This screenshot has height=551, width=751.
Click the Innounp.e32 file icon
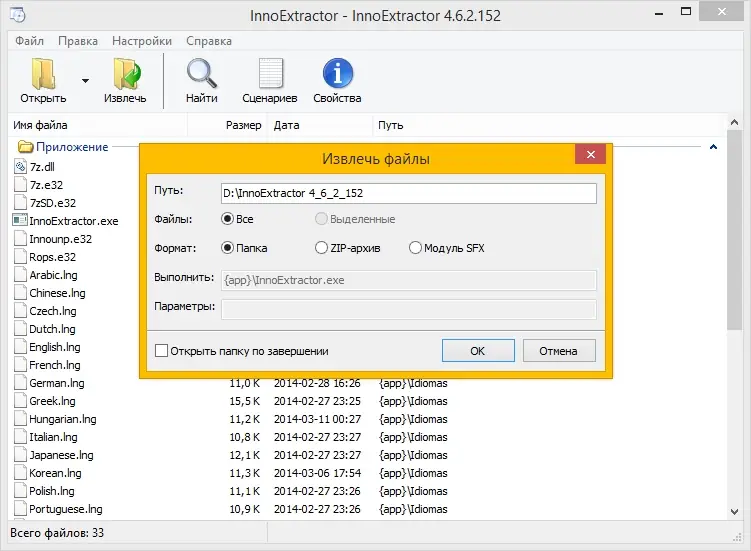pyautogui.click(x=20, y=239)
